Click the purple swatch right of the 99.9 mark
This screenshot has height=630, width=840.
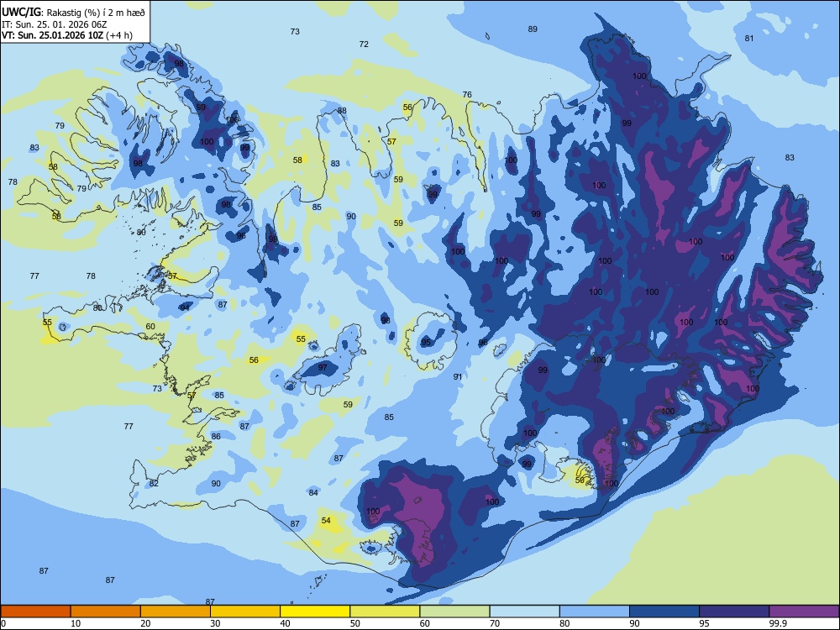[x=804, y=612]
